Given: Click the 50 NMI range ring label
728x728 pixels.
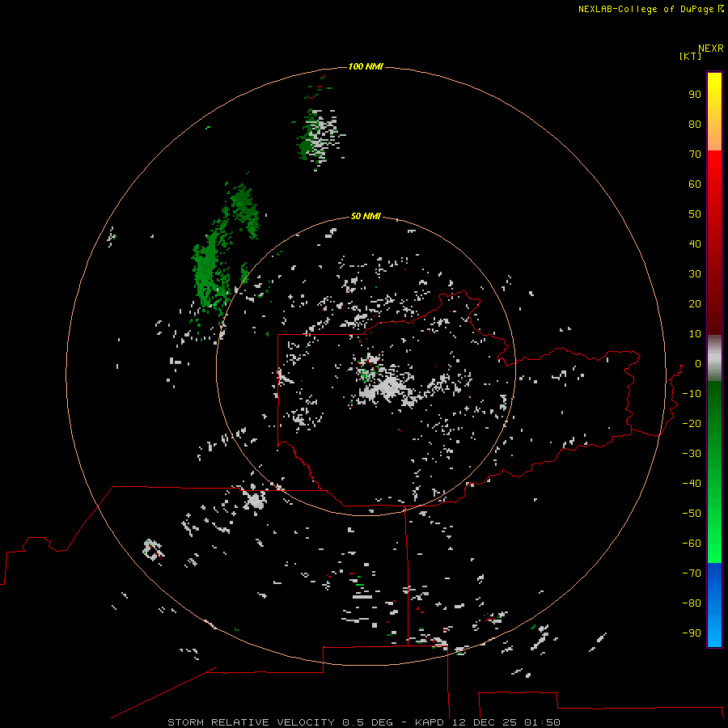Looking at the screenshot, I should tap(366, 216).
